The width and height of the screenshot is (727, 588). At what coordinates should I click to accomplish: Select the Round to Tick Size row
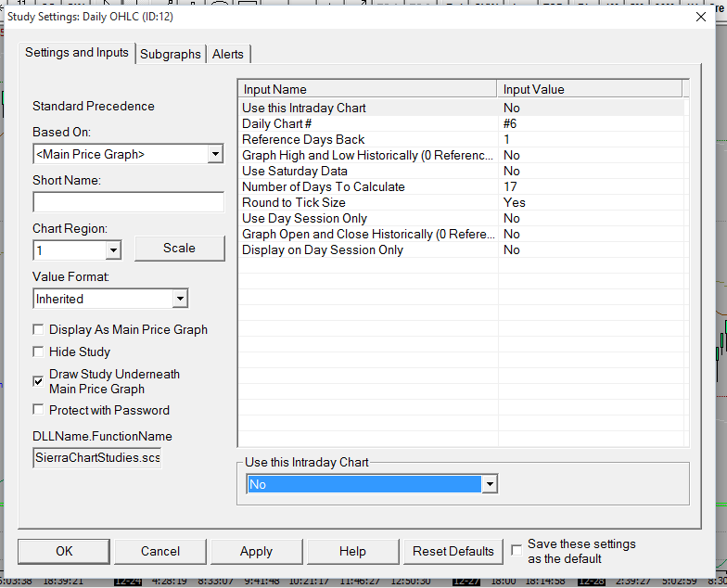(462, 202)
